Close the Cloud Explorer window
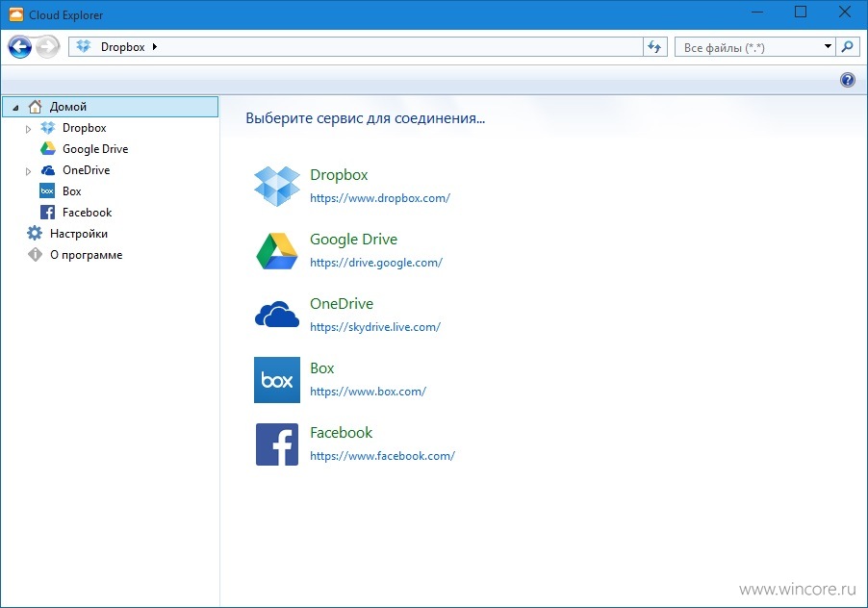 click(844, 13)
